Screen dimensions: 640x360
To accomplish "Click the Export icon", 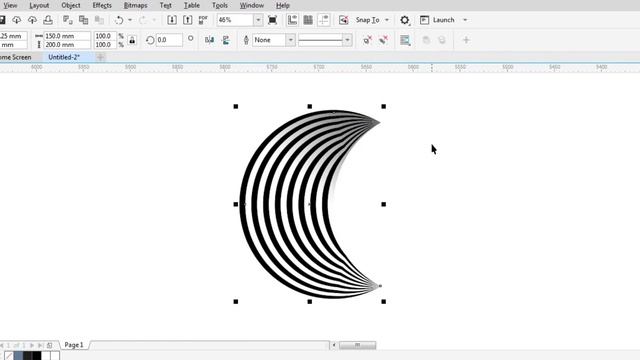I will click(187, 20).
